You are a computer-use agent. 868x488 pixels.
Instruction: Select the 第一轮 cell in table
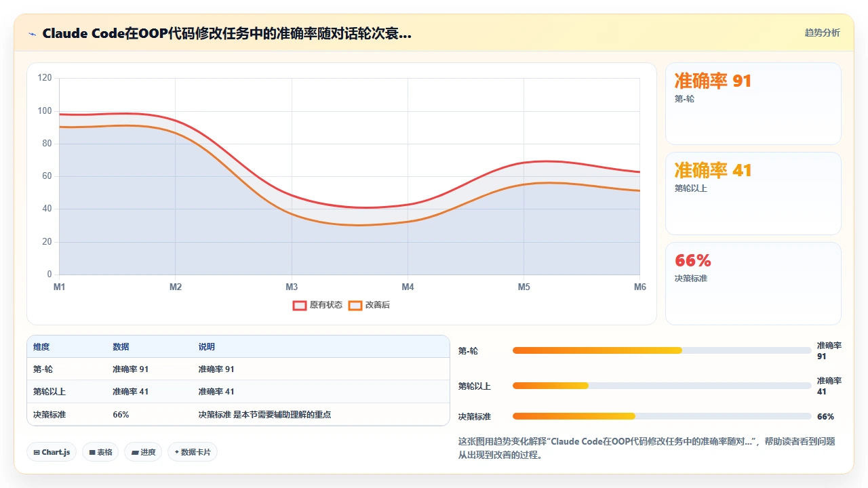(43, 369)
